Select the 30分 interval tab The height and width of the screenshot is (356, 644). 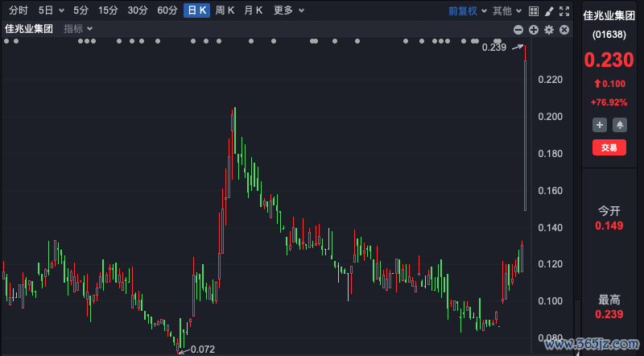click(138, 10)
